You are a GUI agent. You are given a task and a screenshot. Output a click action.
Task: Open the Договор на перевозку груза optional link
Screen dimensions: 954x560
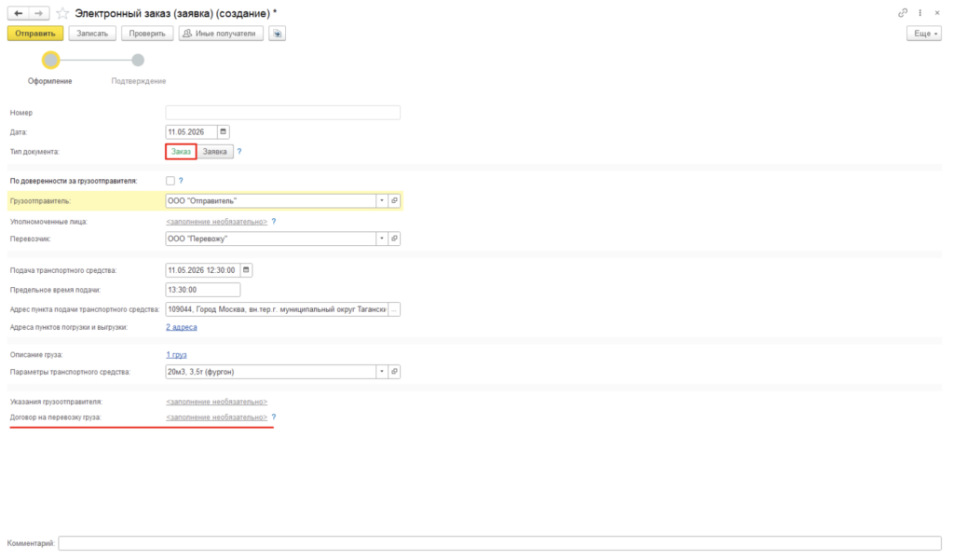coord(216,417)
